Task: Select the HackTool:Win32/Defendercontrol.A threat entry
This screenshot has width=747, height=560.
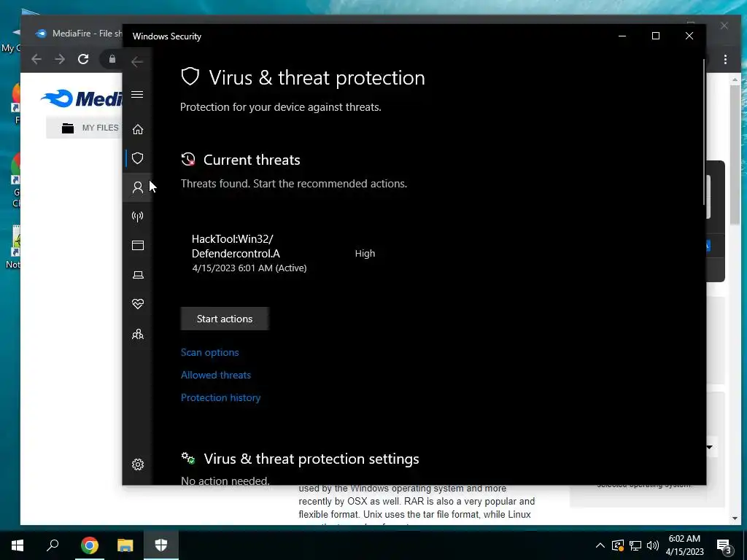Action: click(284, 253)
